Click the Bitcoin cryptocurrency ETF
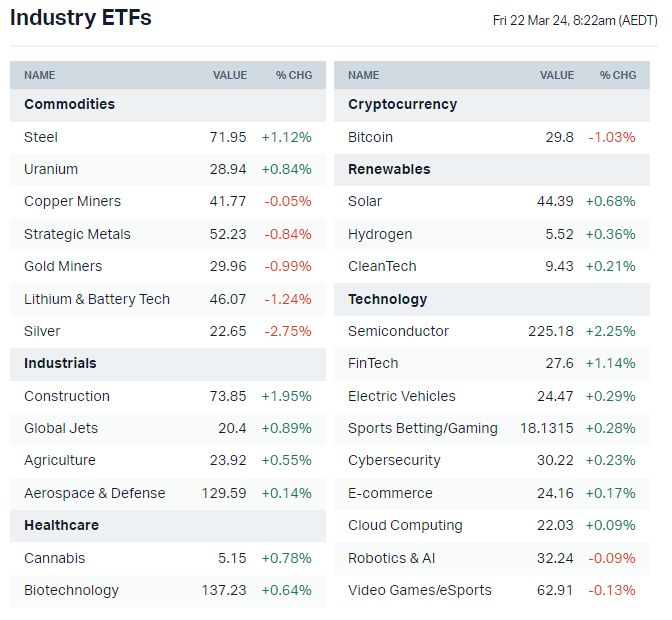672x620 pixels. click(370, 137)
